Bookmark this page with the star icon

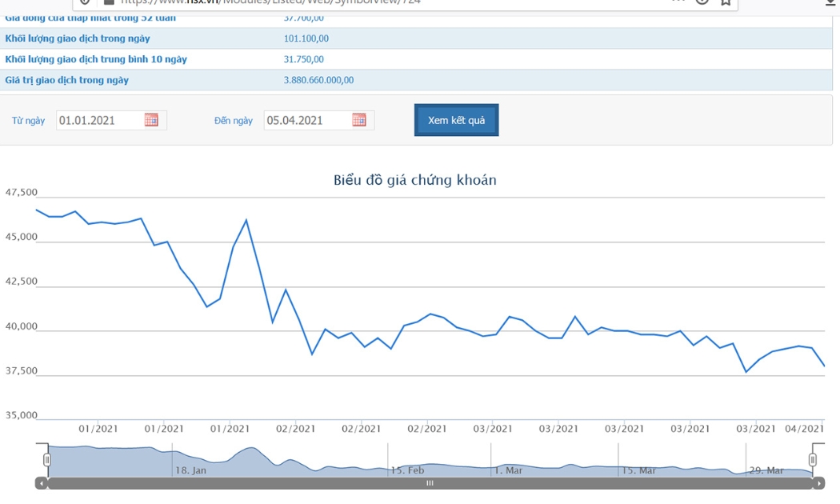coord(726,2)
